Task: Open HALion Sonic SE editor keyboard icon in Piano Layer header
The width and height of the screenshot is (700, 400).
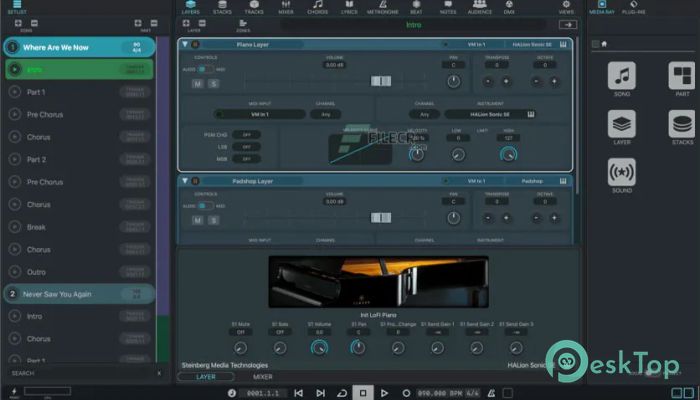Action: point(563,45)
